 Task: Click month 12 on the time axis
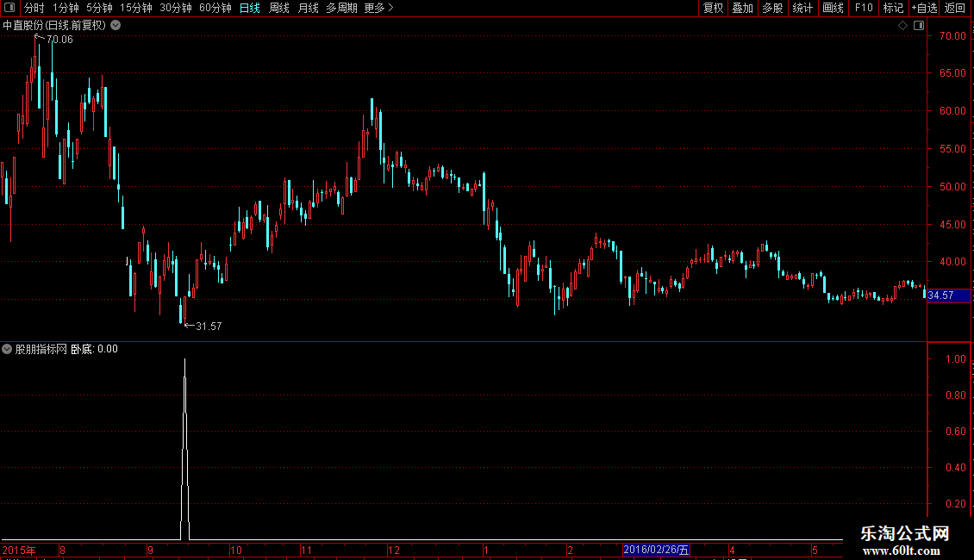click(394, 550)
